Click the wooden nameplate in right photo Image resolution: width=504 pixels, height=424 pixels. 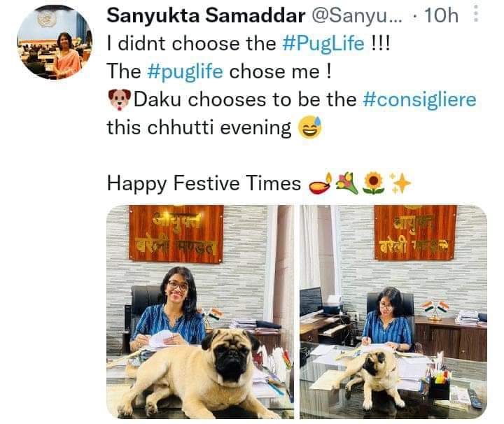coord(415,232)
